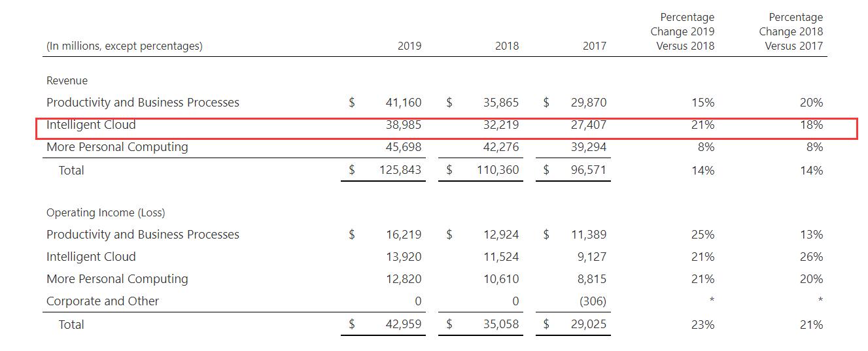The height and width of the screenshot is (351, 868).
Task: Select the highlighted Intelligent Cloud revenue row label
Action: [91, 125]
